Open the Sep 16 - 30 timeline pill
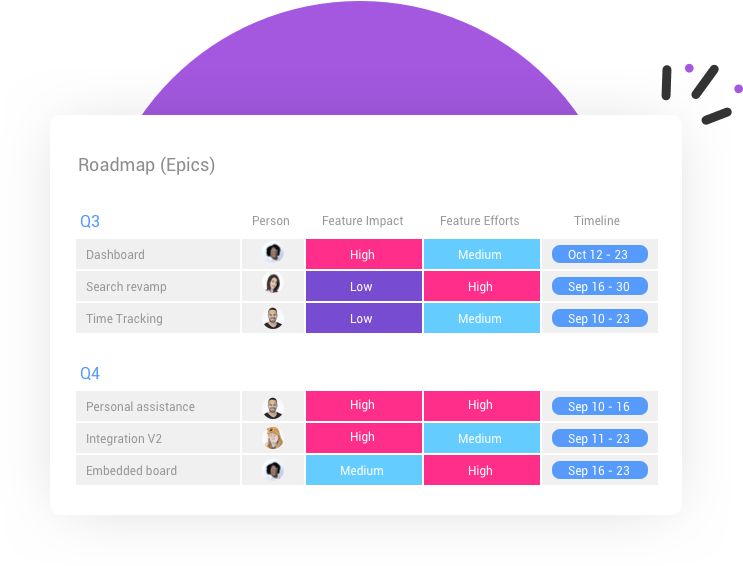This screenshot has width=743, height=566. [600, 286]
